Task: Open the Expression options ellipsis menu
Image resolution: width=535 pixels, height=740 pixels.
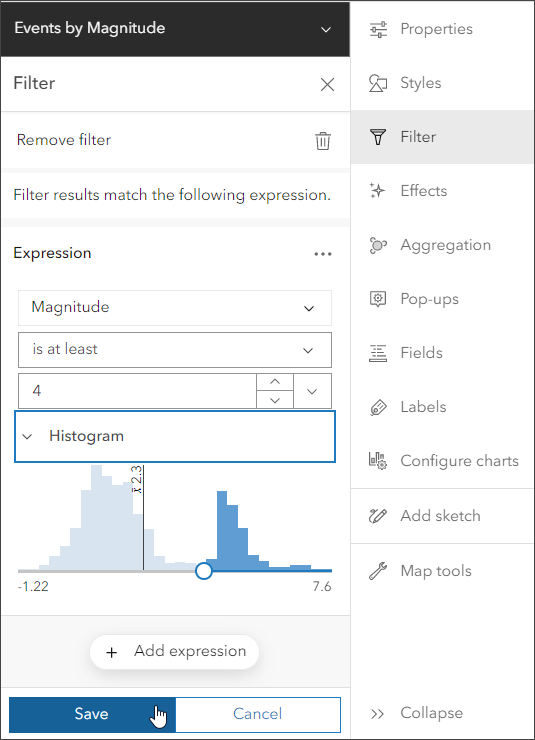Action: (x=323, y=254)
